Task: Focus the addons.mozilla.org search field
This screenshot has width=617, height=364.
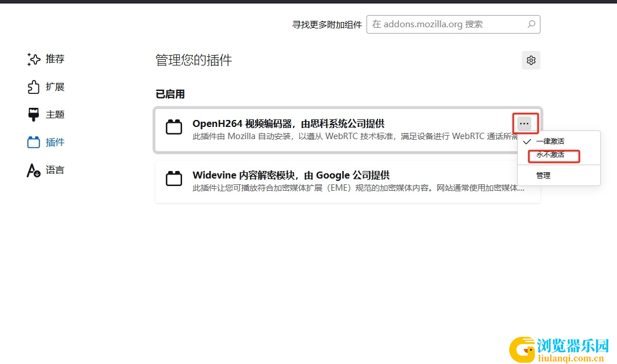Action: (453, 24)
